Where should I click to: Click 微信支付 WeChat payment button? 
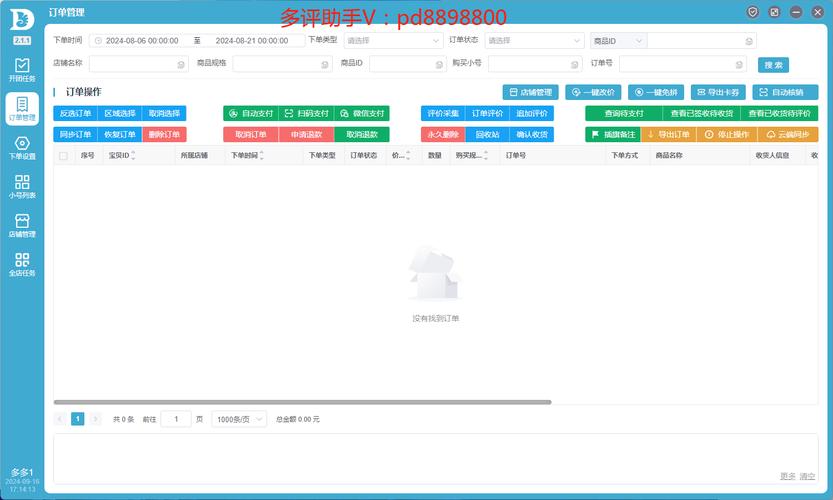(362, 113)
